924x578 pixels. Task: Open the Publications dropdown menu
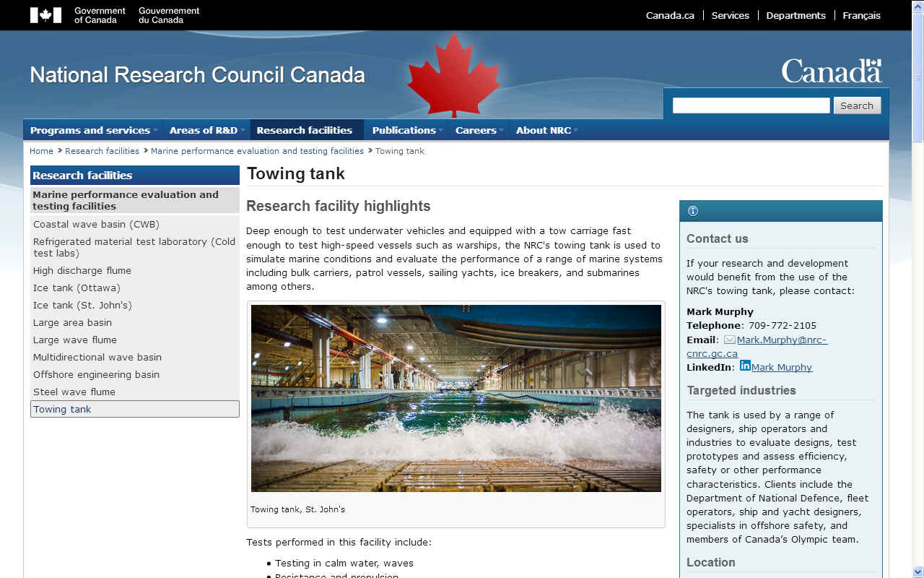[x=407, y=130]
